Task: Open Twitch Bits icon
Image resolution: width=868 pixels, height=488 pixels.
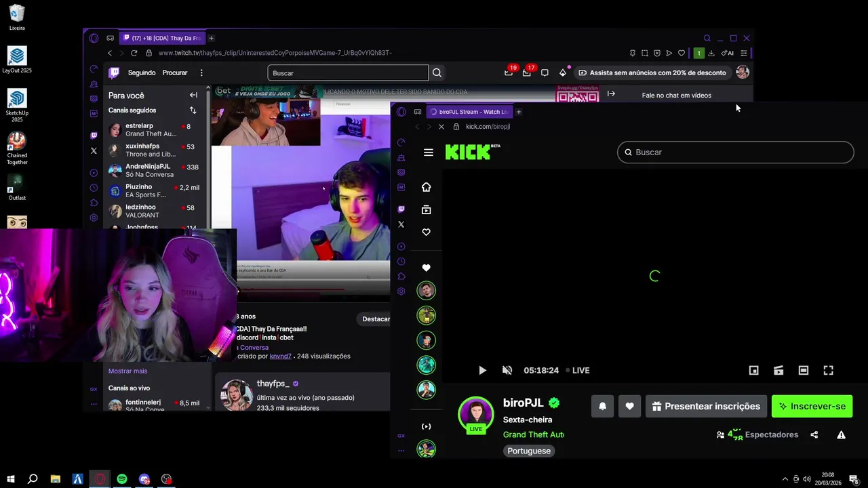Action: click(562, 73)
